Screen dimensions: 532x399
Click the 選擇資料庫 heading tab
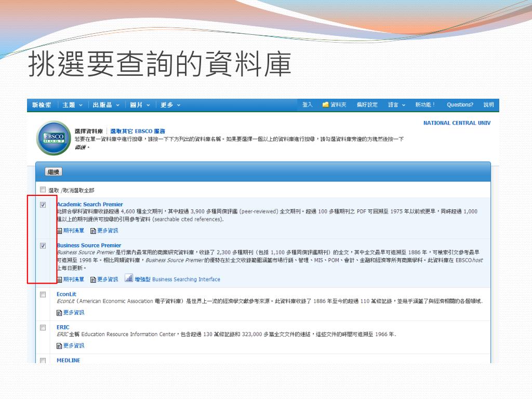pyautogui.click(x=88, y=131)
